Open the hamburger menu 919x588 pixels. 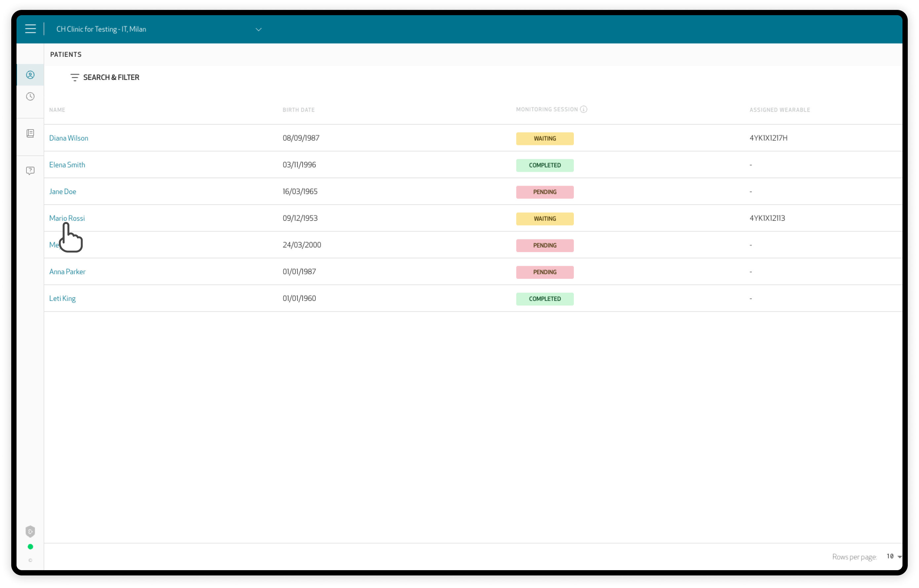(x=30, y=29)
